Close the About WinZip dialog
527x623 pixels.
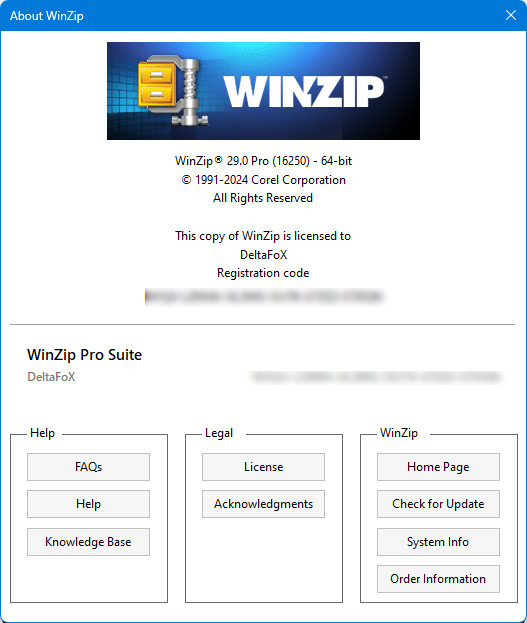511,15
